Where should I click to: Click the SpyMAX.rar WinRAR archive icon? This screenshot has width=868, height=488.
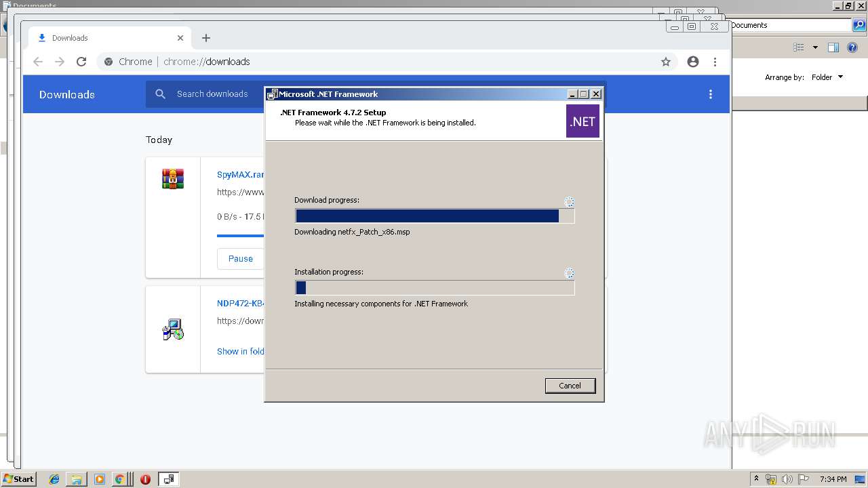coord(173,179)
